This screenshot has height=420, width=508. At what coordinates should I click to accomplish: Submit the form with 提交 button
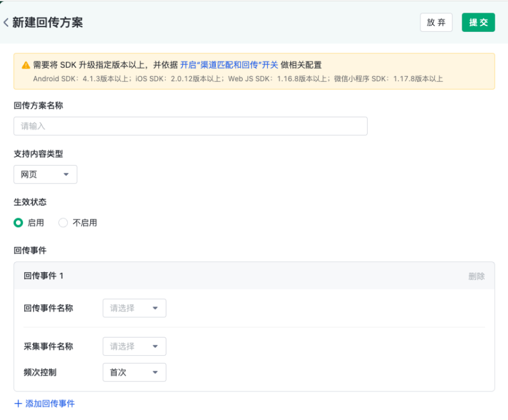(x=478, y=22)
